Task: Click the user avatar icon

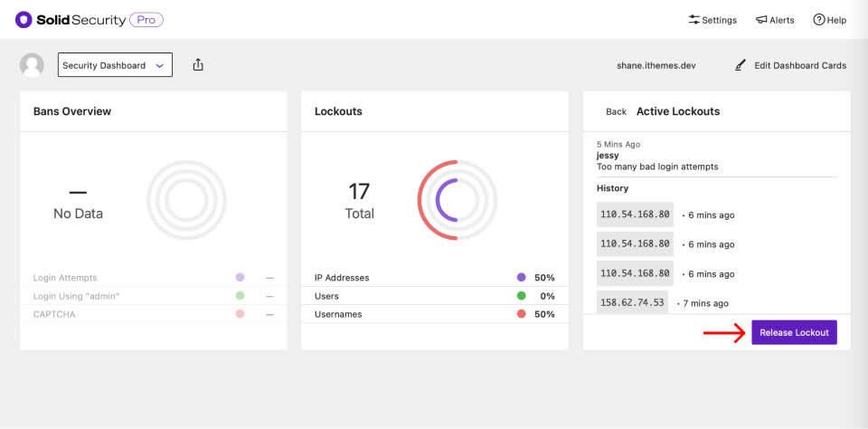Action: [x=32, y=65]
